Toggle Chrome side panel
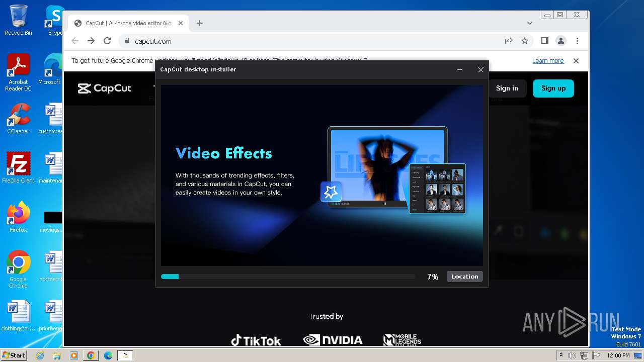This screenshot has height=362, width=644. (545, 41)
